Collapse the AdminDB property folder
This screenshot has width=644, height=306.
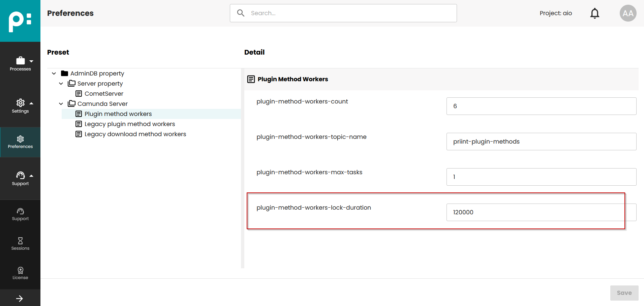pyautogui.click(x=54, y=73)
